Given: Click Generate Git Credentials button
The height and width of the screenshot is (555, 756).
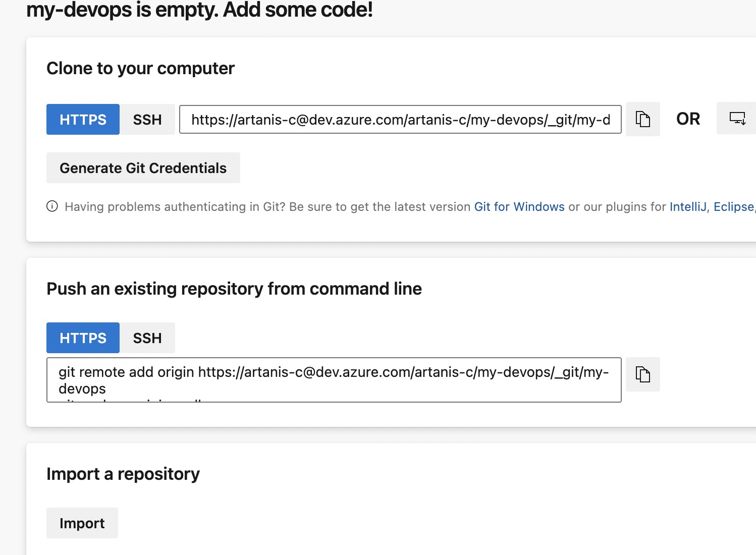Looking at the screenshot, I should pyautogui.click(x=143, y=168).
